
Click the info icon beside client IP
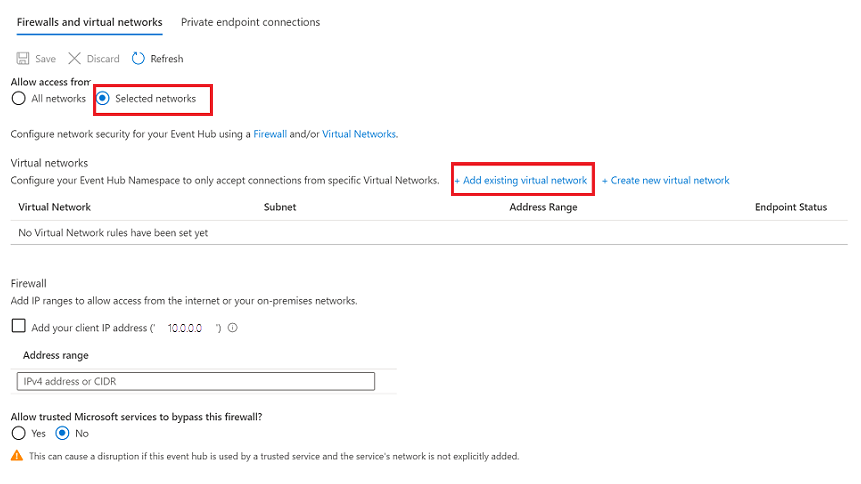233,327
